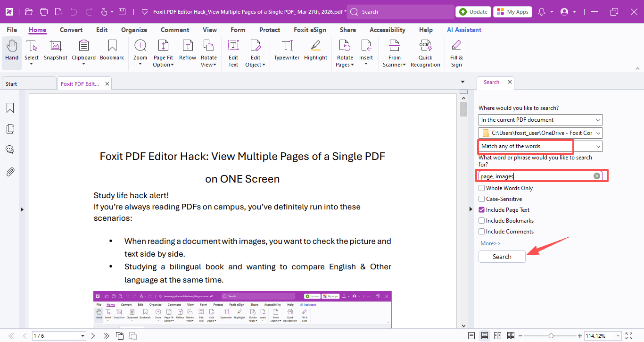The width and height of the screenshot is (644, 342).
Task: Enable Case-Sensitive search
Action: [481, 199]
